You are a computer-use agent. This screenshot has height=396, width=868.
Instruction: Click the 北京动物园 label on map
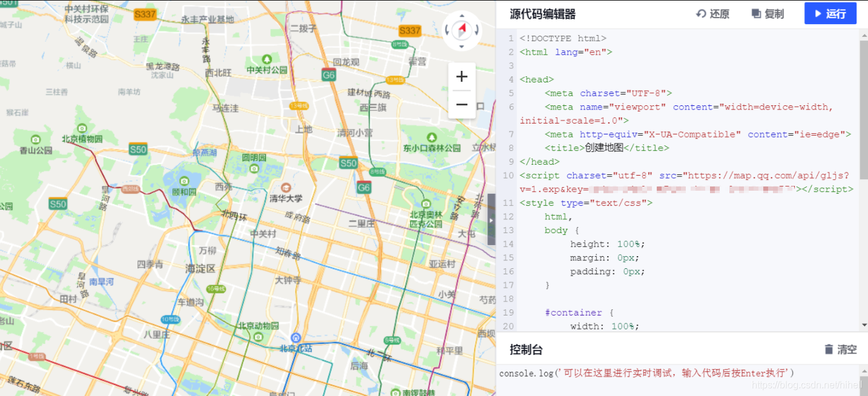point(258,326)
